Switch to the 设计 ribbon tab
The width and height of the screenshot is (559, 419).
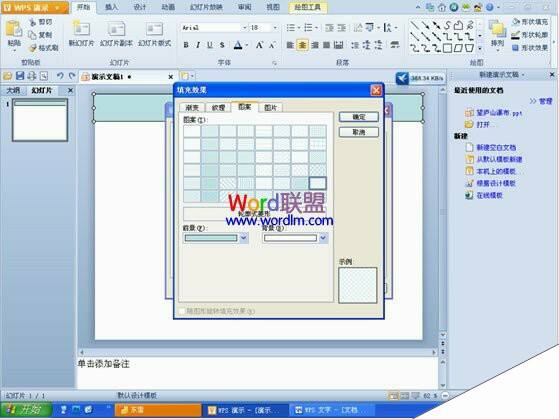[140, 7]
